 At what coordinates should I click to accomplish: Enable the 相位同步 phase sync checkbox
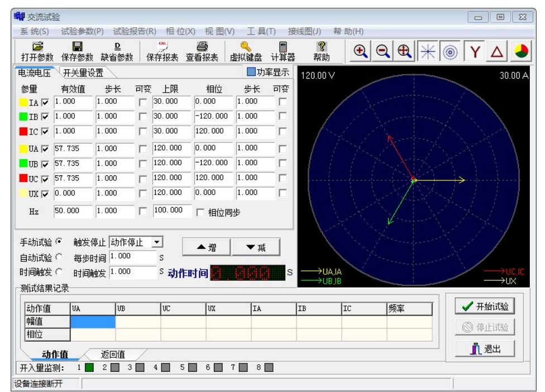point(201,212)
